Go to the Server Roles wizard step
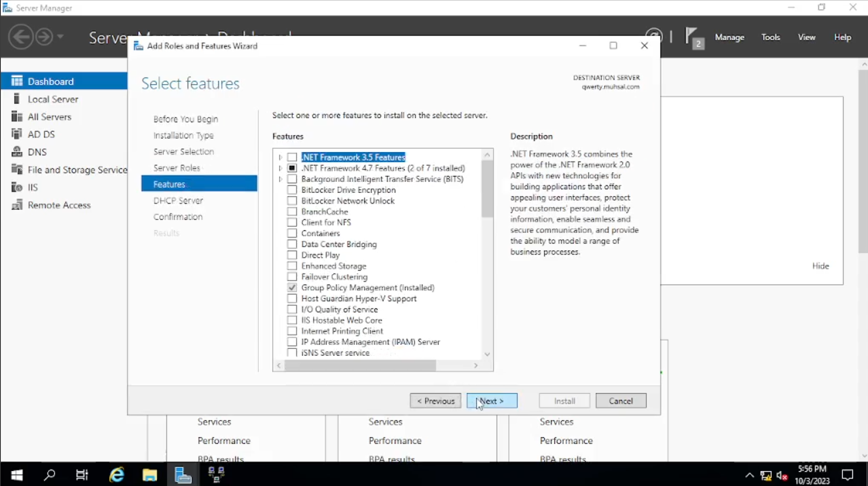868x486 pixels. pos(177,168)
